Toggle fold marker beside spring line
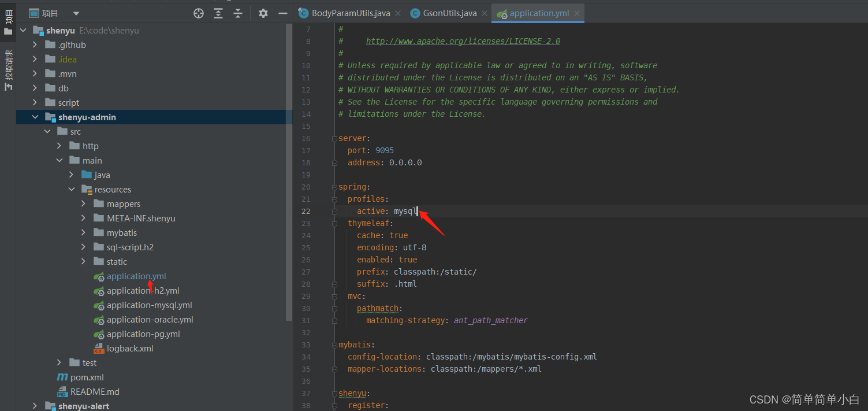The image size is (868, 411). click(334, 187)
